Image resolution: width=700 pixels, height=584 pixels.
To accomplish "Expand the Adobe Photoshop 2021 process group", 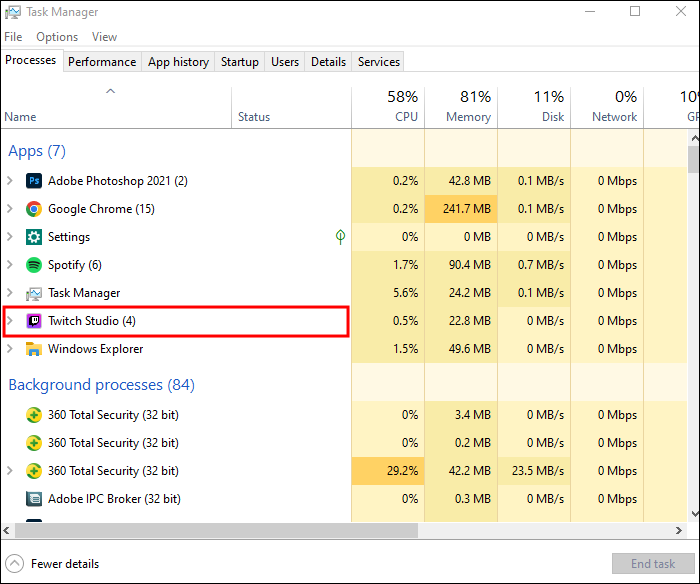I will click(10, 181).
